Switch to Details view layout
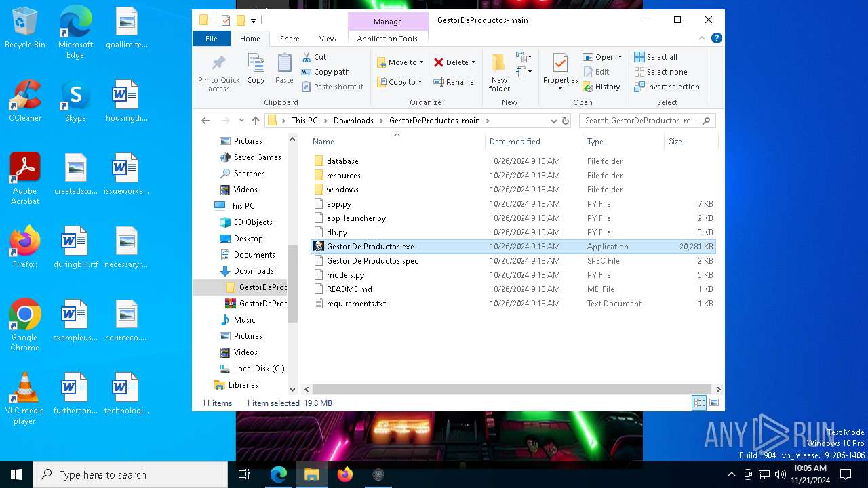Image resolution: width=868 pixels, height=488 pixels. 699,403
